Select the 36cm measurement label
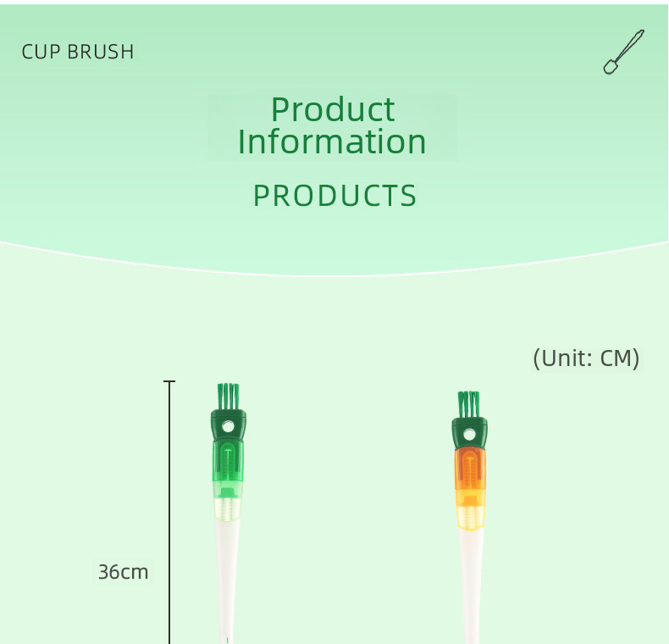Screen dimensions: 669x644 click(124, 572)
